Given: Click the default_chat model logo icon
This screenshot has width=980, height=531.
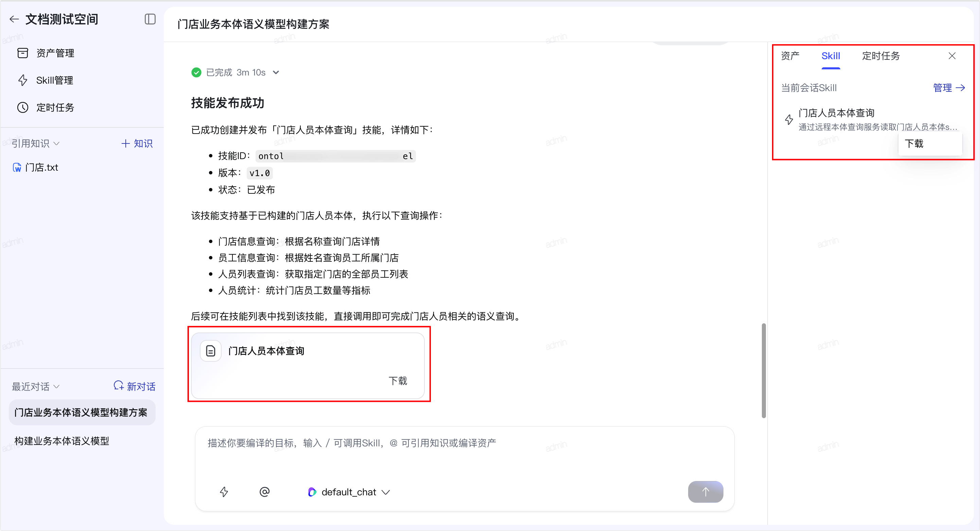Looking at the screenshot, I should tap(312, 492).
